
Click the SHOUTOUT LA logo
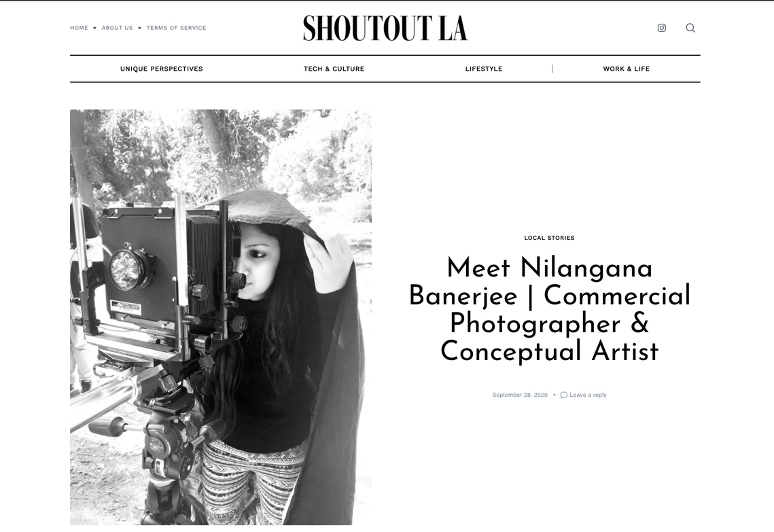pos(385,28)
